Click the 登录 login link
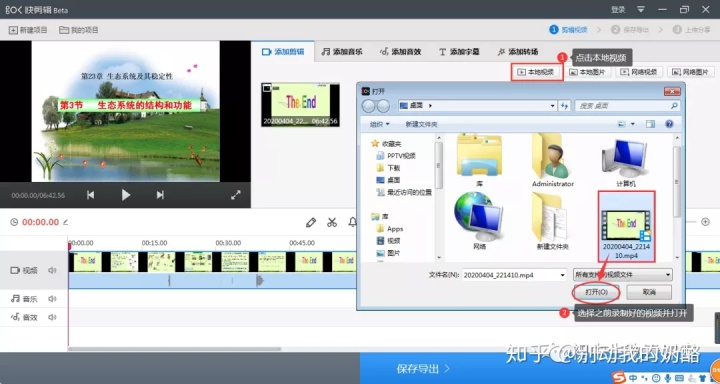This screenshot has width=720, height=384. tap(618, 9)
